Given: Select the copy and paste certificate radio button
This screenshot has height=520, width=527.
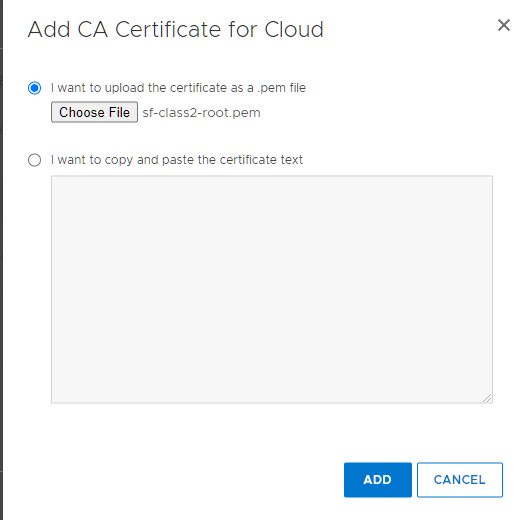Looking at the screenshot, I should pos(35,160).
